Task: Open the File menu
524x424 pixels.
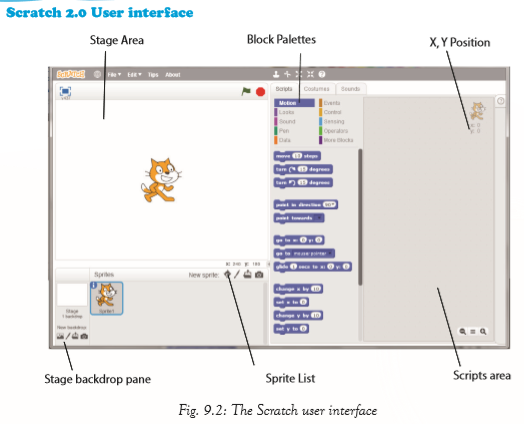Action: click(114, 75)
